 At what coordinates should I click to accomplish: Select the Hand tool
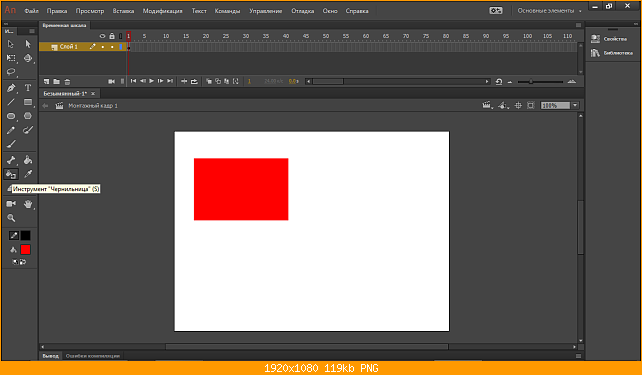(x=28, y=204)
